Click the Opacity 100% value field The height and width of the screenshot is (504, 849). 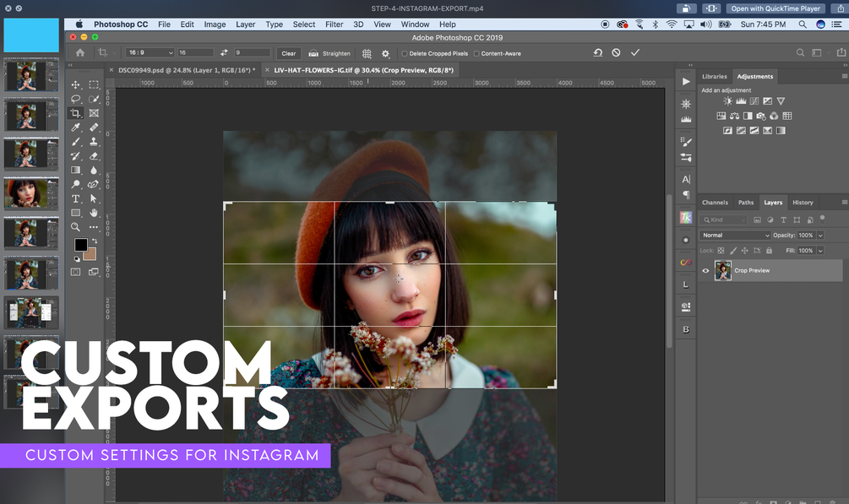pyautogui.click(x=806, y=235)
